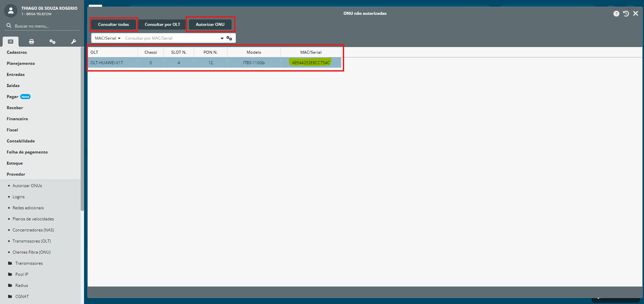Screen dimensions: 644x304
Task: Open the history clock icon
Action: coord(626,13)
